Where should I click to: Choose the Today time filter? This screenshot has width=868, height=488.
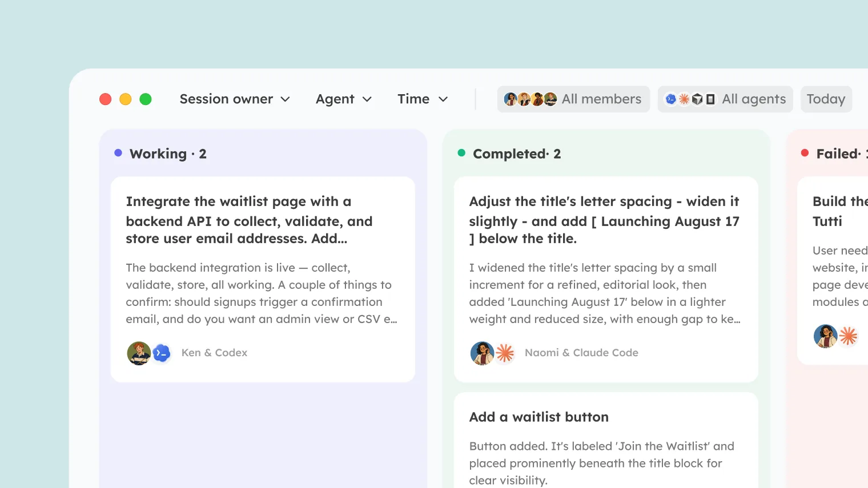pyautogui.click(x=826, y=99)
